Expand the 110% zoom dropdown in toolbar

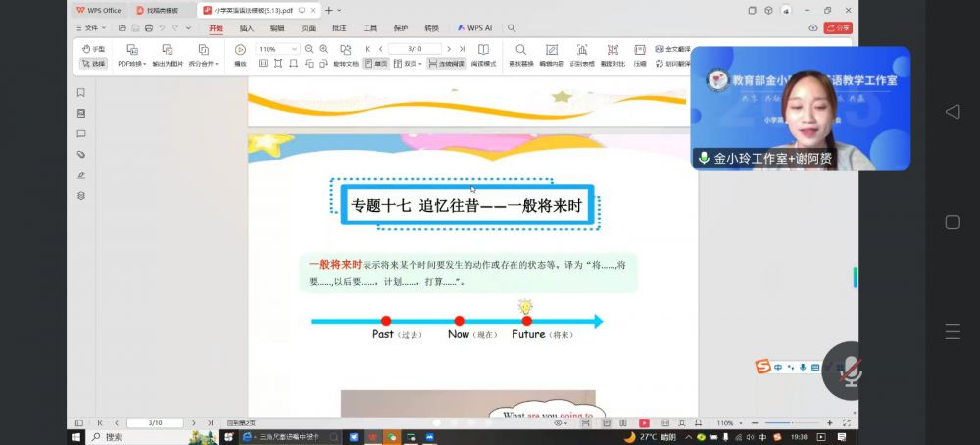(294, 49)
